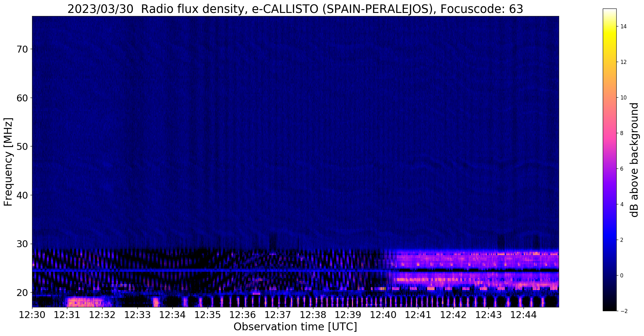The image size is (644, 336).
Task: Click the colorbar tick label 12
Action: [623, 62]
